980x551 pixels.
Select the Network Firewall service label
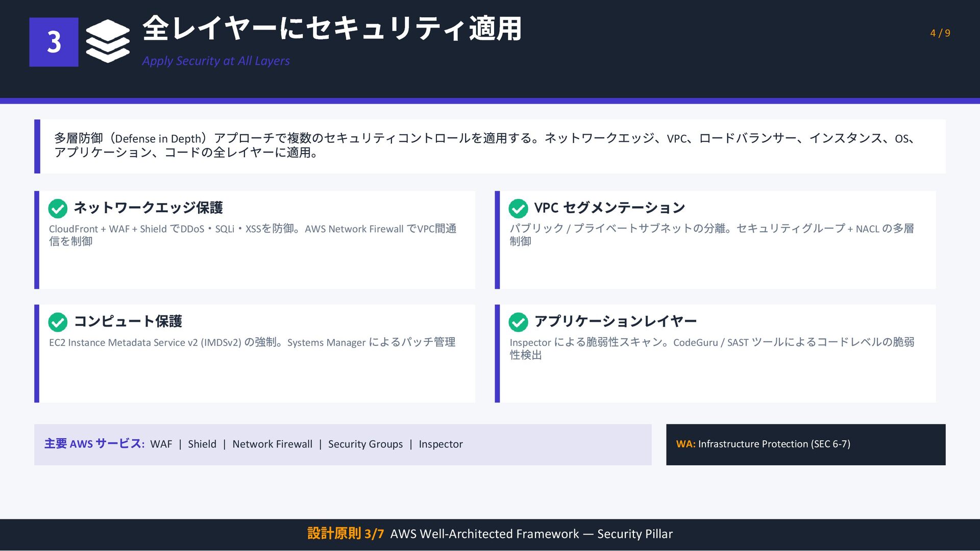click(x=272, y=444)
